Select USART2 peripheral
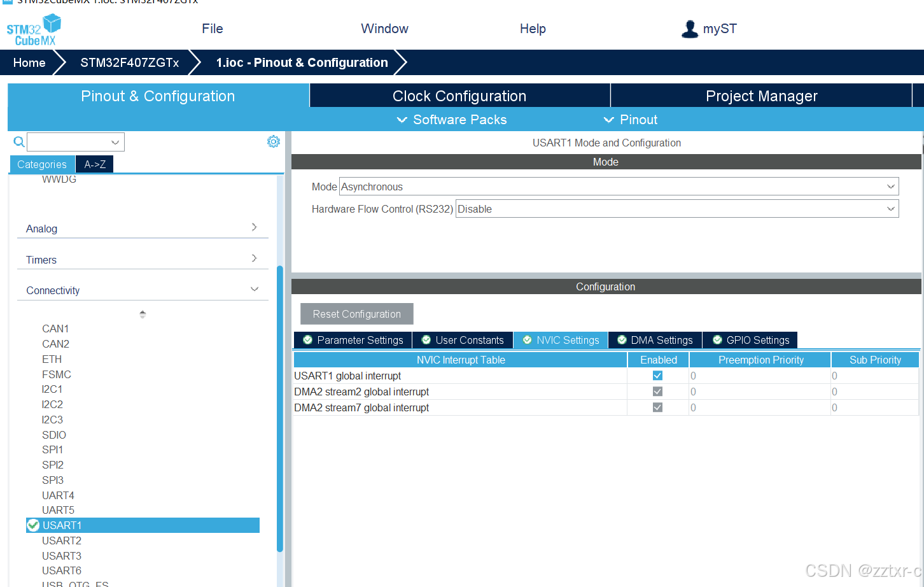This screenshot has height=587, width=924. pos(62,541)
